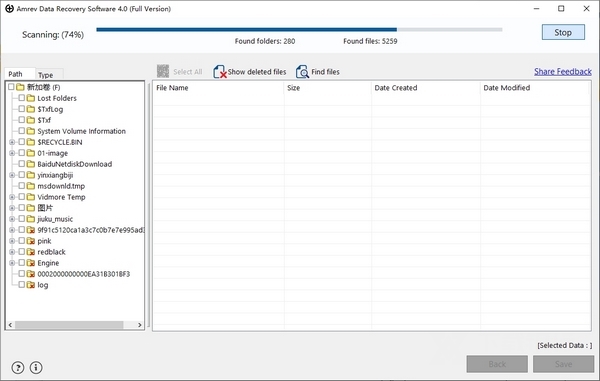Expand the redblack tree node
The image size is (600, 381).
[x=12, y=252]
